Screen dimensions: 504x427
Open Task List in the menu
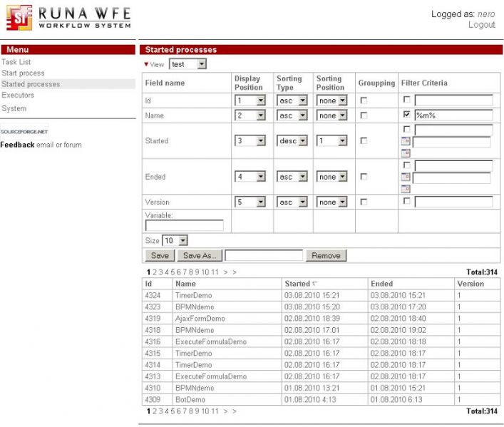pyautogui.click(x=16, y=62)
